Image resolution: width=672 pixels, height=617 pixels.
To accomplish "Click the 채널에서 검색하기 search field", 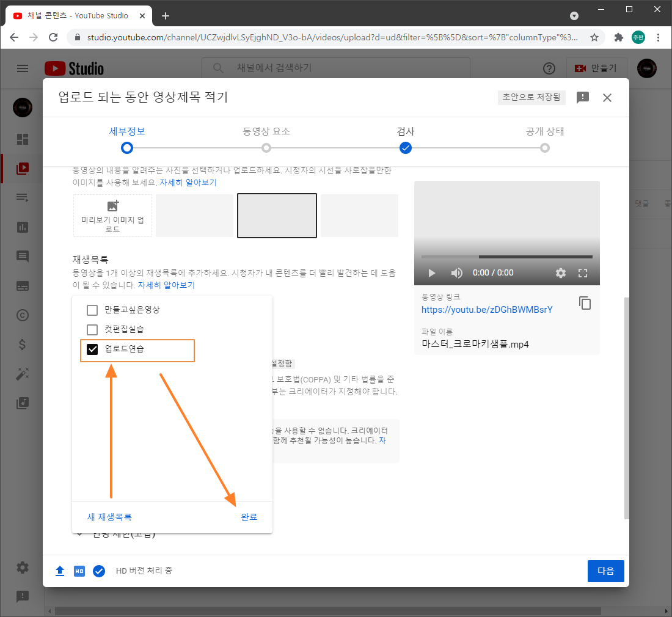I will pyautogui.click(x=336, y=68).
